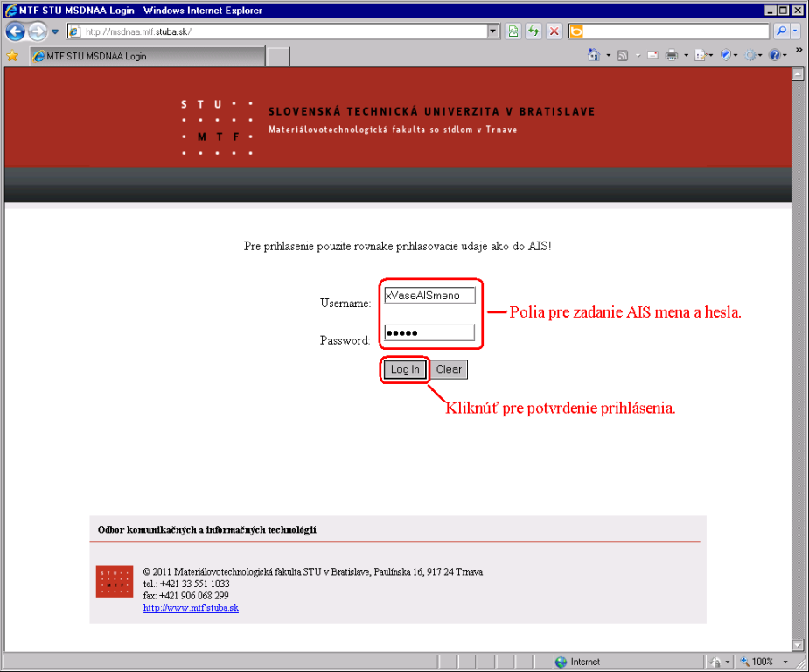Screen dimensions: 809x672
Task: Click the browser Forward arrow button
Action: 37,31
